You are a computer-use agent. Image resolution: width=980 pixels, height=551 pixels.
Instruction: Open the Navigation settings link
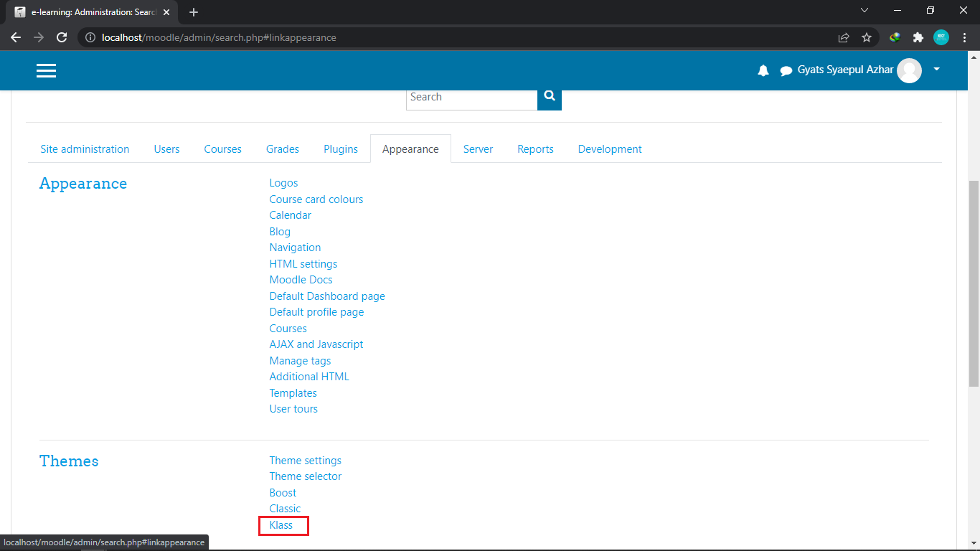tap(295, 248)
